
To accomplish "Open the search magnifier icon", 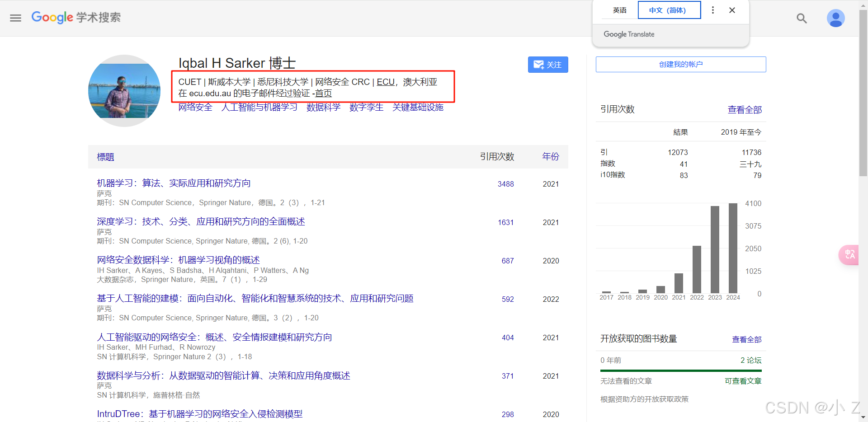I will [802, 18].
